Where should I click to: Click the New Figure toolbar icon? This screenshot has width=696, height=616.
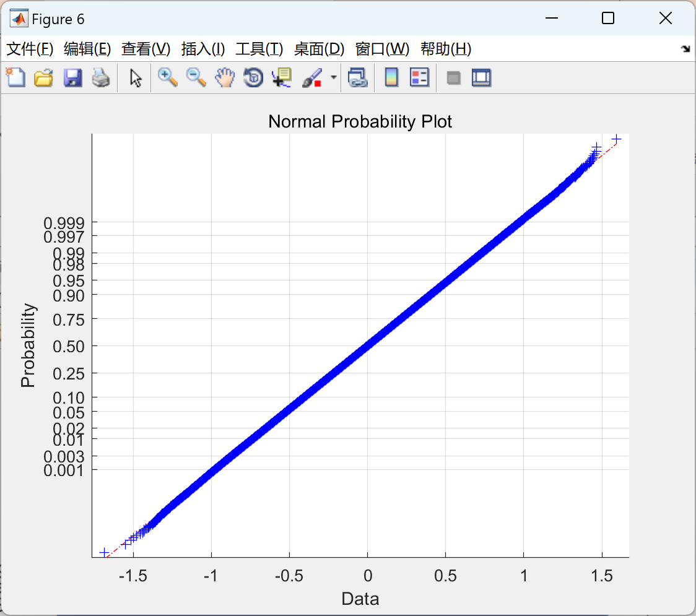(15, 77)
